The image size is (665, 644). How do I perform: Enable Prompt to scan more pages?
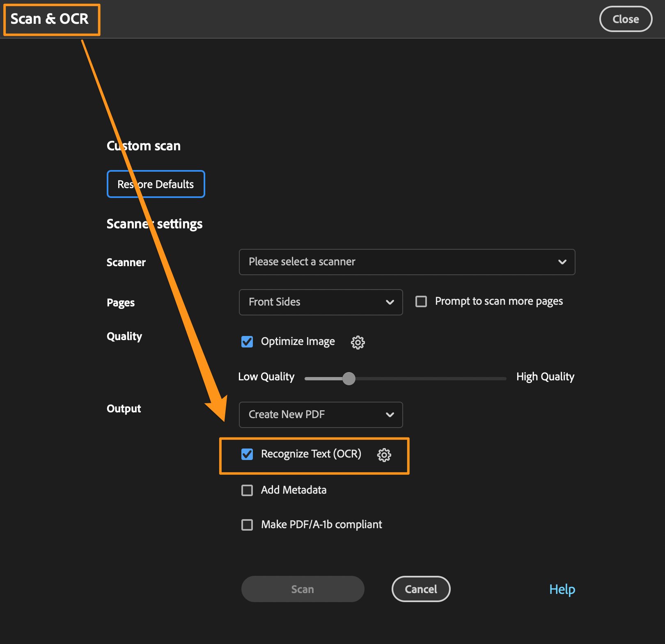[421, 301]
